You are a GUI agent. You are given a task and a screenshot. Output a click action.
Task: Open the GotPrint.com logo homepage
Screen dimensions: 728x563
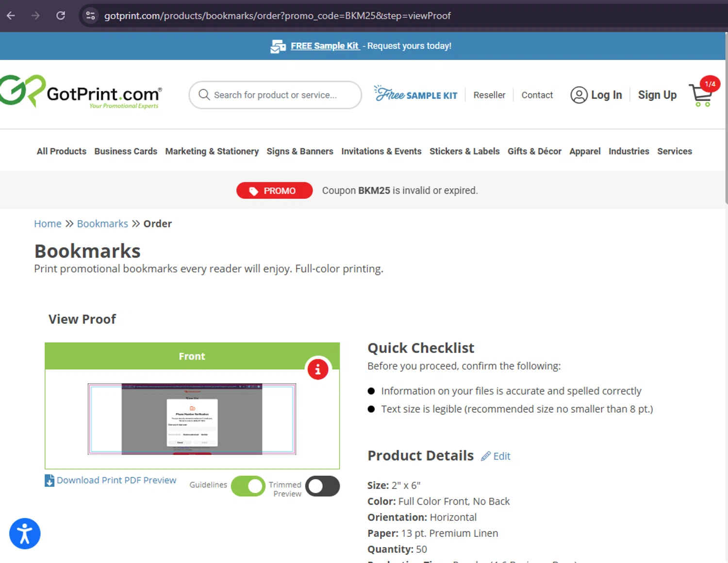(x=81, y=92)
